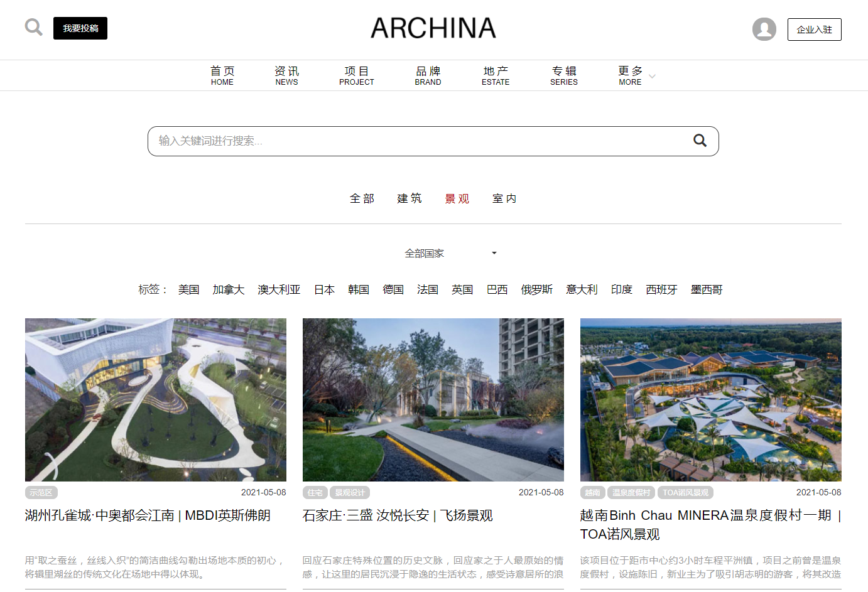Go to ARCHINA logo homepage
Viewport: 868px width, 592px height.
point(433,28)
